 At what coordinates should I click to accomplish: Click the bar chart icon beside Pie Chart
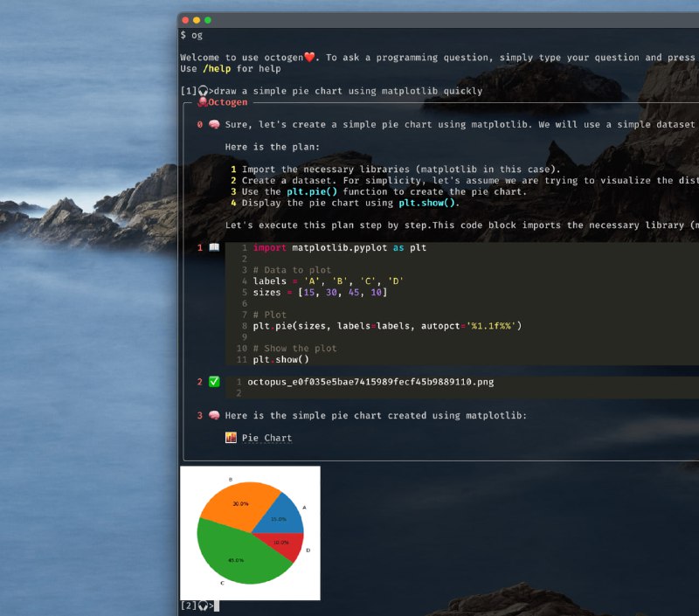(x=231, y=438)
